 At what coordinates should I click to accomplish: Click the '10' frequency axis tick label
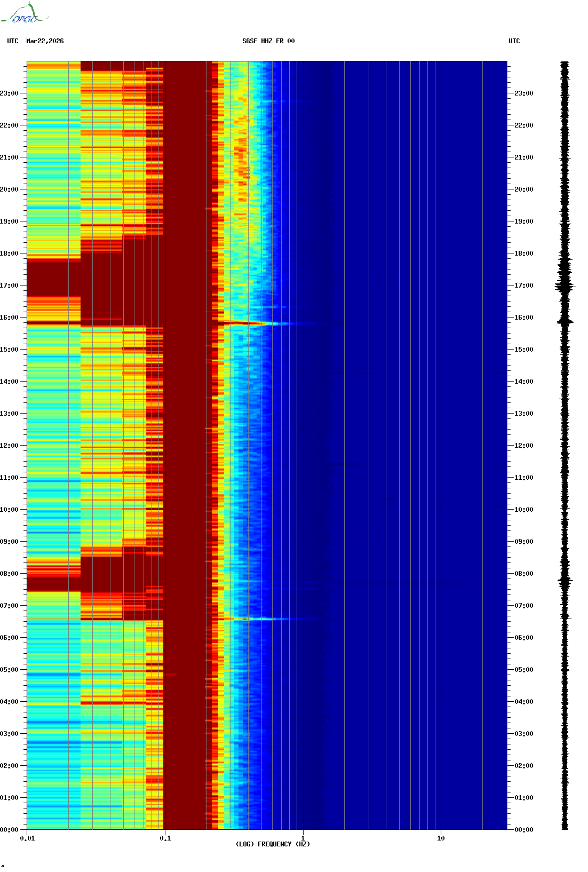pyautogui.click(x=441, y=838)
